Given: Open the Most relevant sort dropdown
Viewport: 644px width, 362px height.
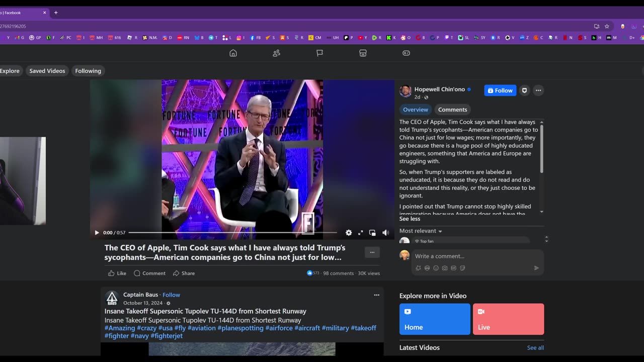Looking at the screenshot, I should coord(421,231).
